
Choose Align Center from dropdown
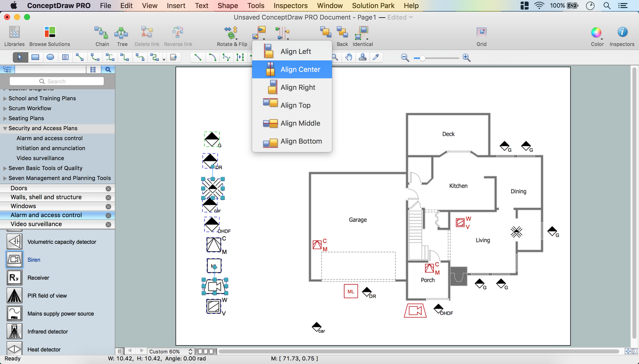click(292, 69)
